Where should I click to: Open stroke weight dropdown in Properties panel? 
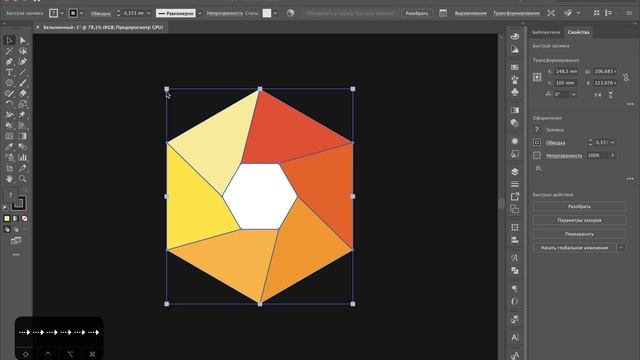[613, 142]
